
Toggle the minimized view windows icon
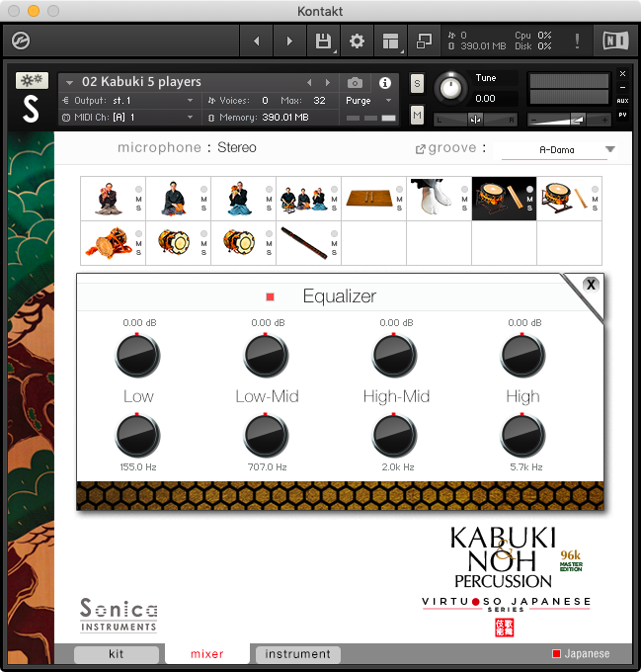[424, 41]
